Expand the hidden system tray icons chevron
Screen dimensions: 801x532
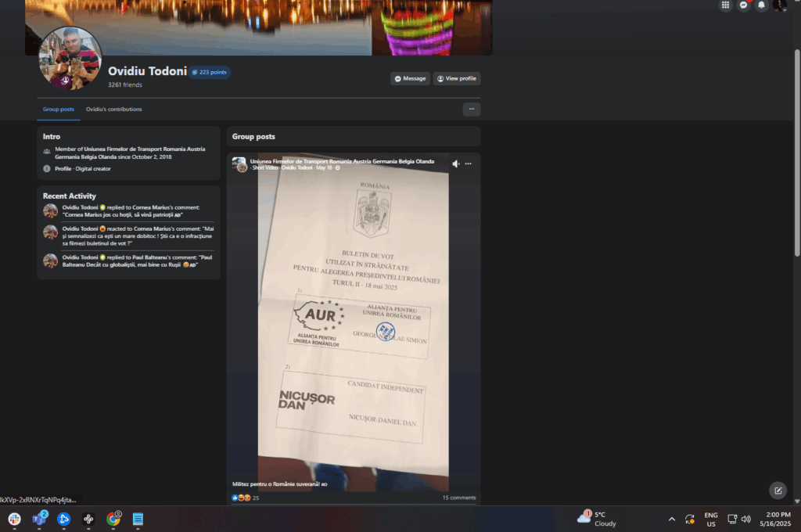tap(672, 519)
